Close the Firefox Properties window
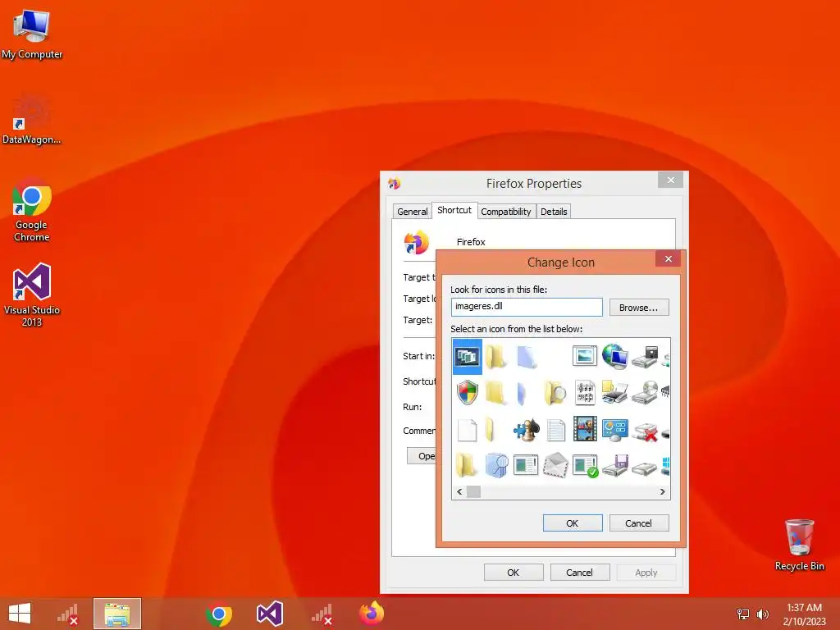Screen dimensions: 840x630 point(670,180)
